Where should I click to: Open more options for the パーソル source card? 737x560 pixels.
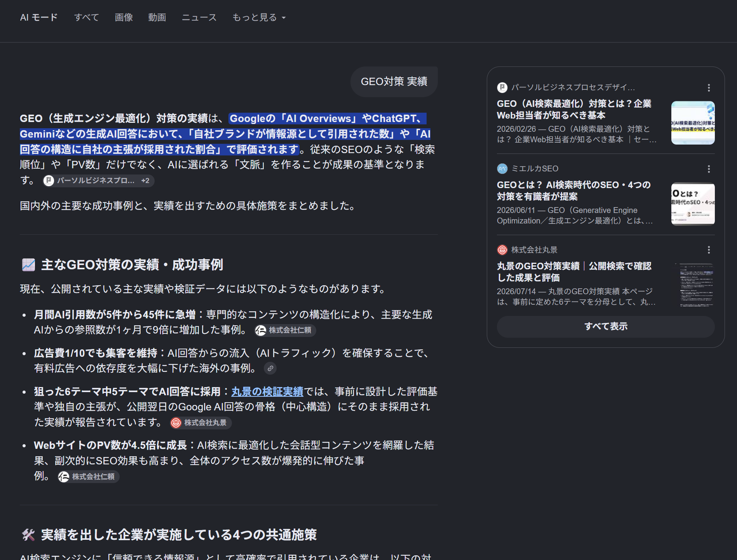pos(709,88)
